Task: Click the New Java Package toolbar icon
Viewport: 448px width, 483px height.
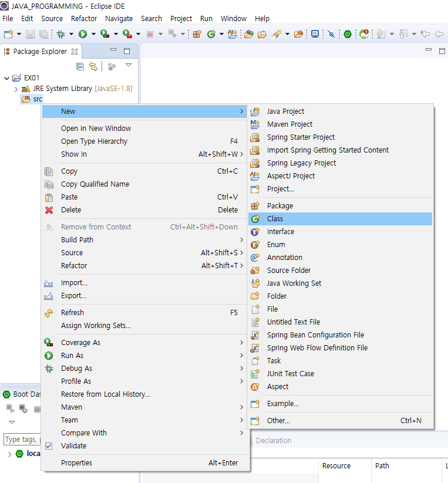Action: [x=197, y=34]
